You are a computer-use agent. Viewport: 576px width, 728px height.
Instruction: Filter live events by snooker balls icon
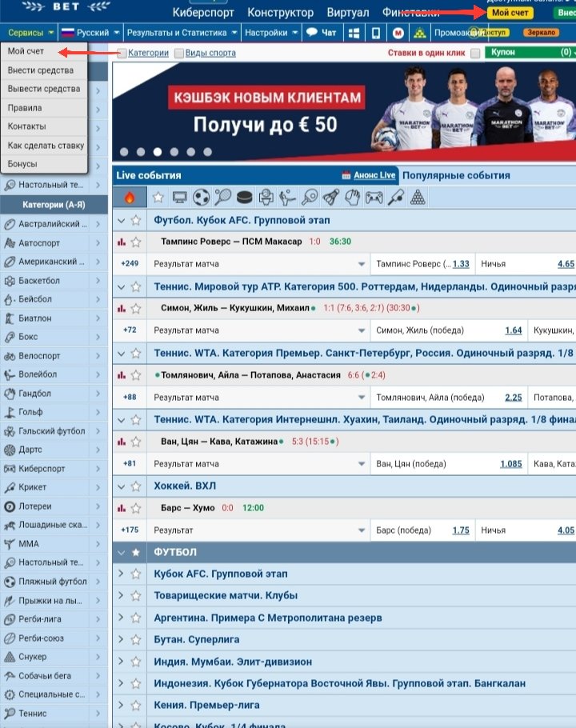(x=418, y=198)
